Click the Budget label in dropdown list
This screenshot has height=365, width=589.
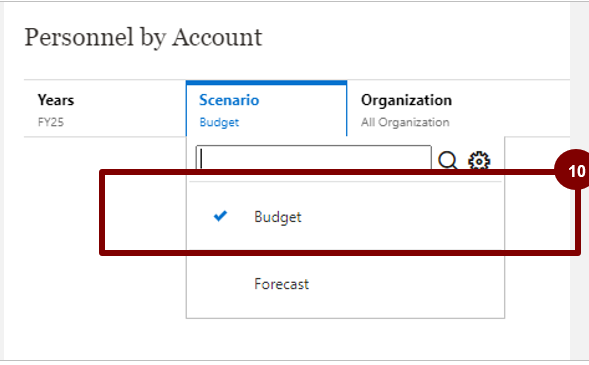(x=278, y=217)
